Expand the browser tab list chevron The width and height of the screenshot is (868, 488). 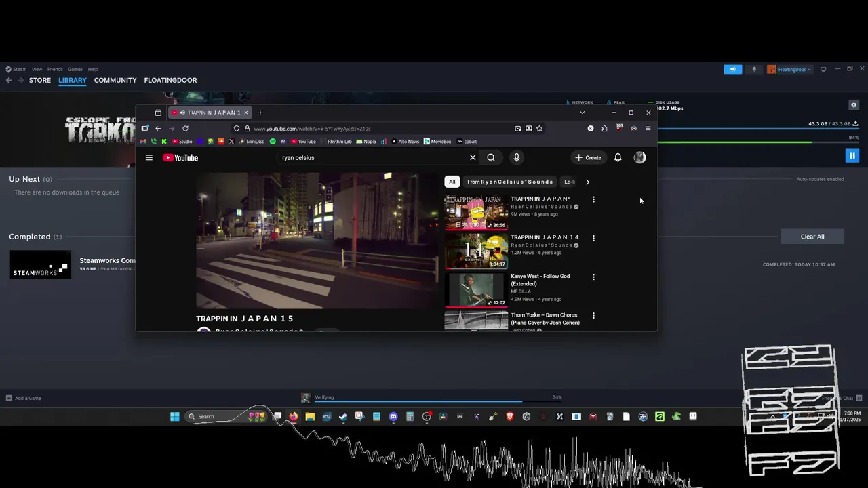[582, 113]
